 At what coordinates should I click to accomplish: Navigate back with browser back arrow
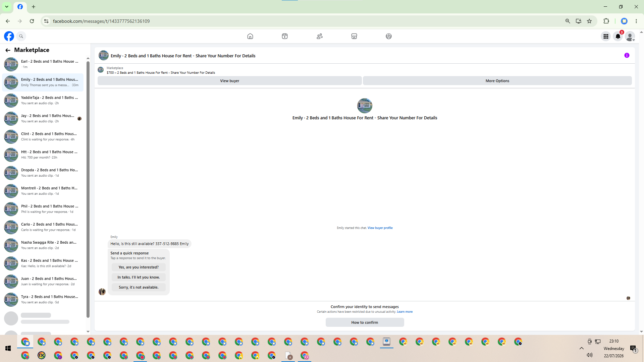point(8,21)
